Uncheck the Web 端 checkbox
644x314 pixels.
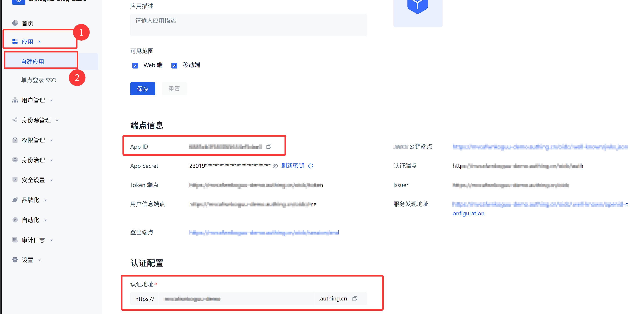coord(135,66)
